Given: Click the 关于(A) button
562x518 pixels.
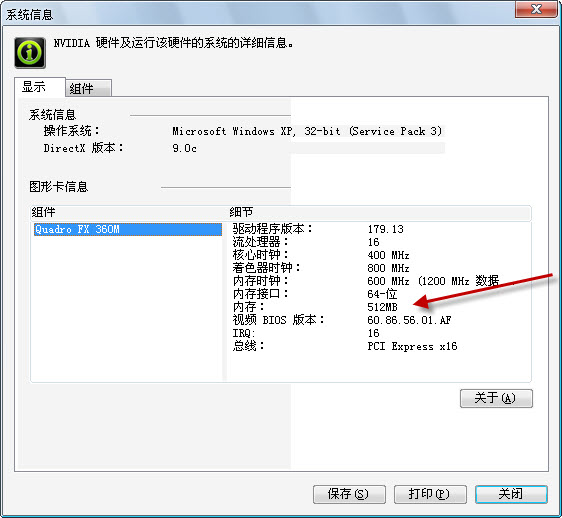Looking at the screenshot, I should [x=496, y=398].
